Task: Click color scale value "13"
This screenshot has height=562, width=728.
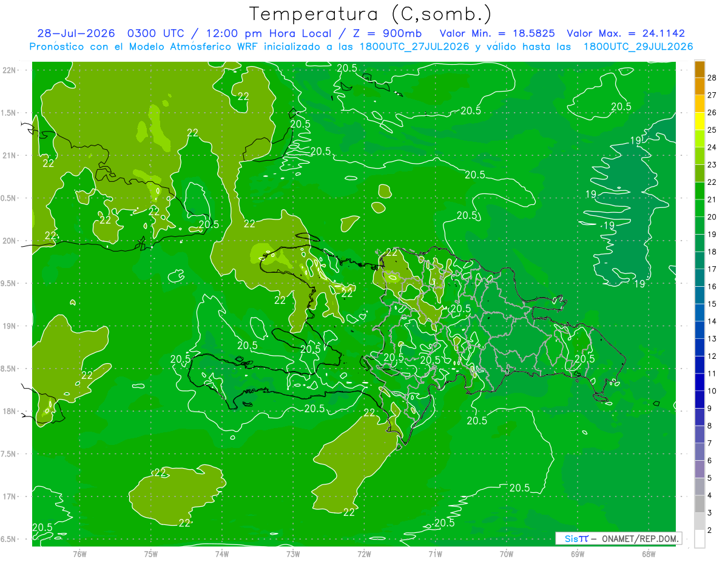Action: 712,339
